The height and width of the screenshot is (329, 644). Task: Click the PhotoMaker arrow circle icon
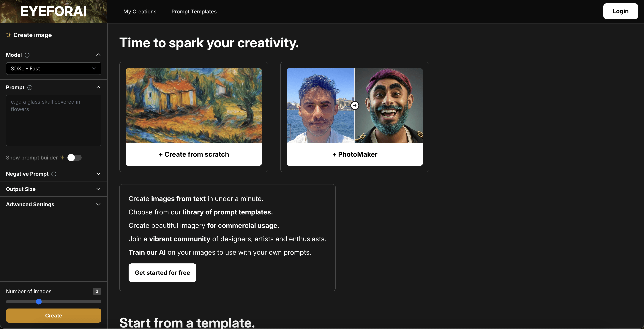(354, 105)
